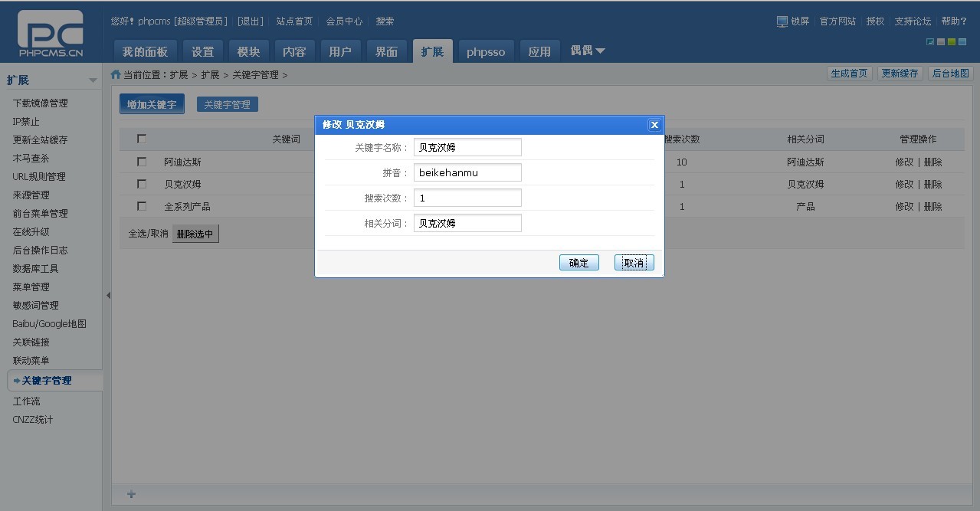Click the 后台地图 button
980x511 pixels.
pyautogui.click(x=950, y=74)
